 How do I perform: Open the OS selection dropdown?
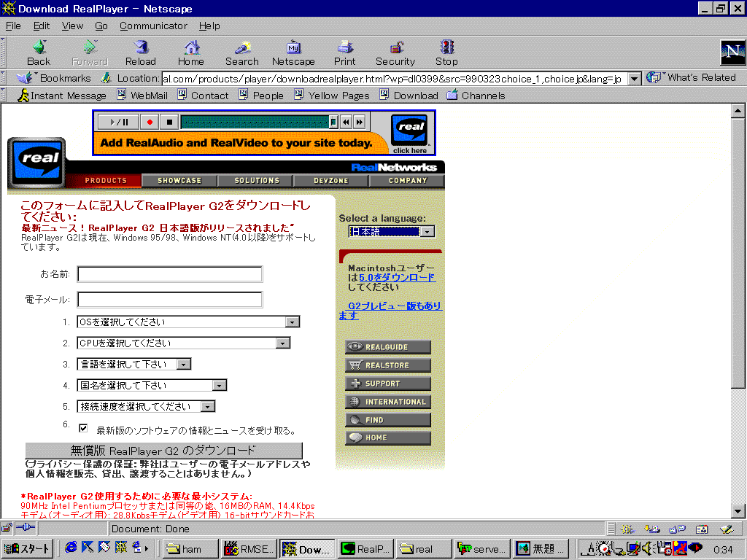[x=188, y=322]
